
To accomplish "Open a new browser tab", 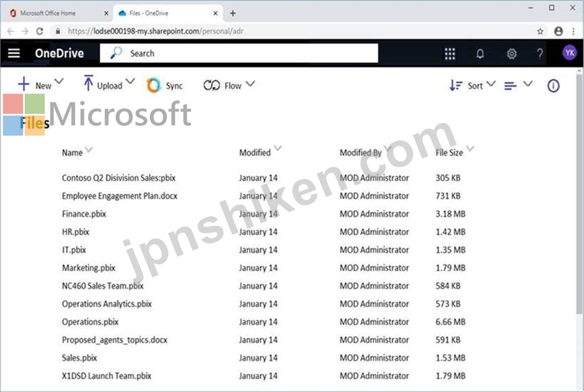I will (x=233, y=14).
